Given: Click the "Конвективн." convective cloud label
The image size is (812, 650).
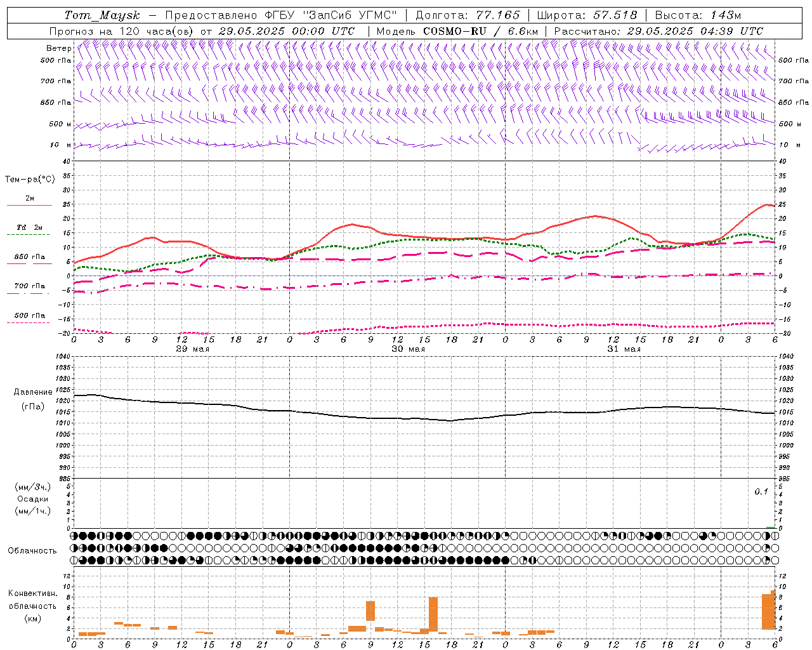Looking at the screenshot, I should pyautogui.click(x=32, y=593).
